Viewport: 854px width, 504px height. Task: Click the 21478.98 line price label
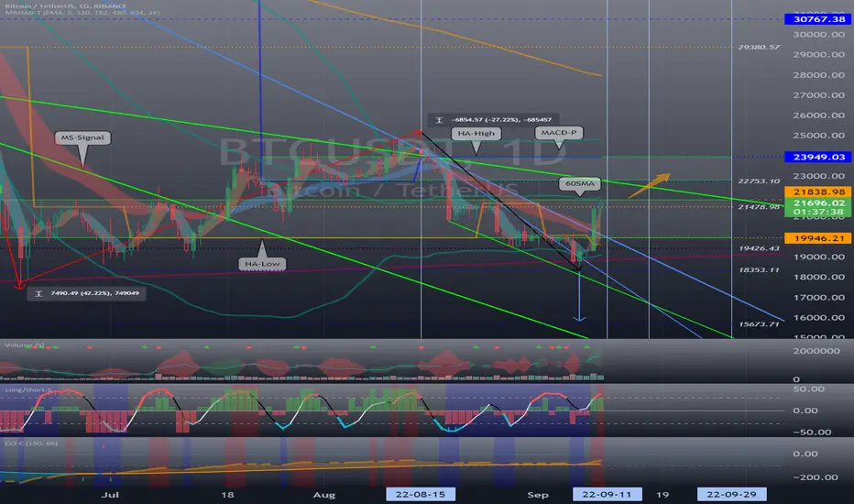pos(759,207)
